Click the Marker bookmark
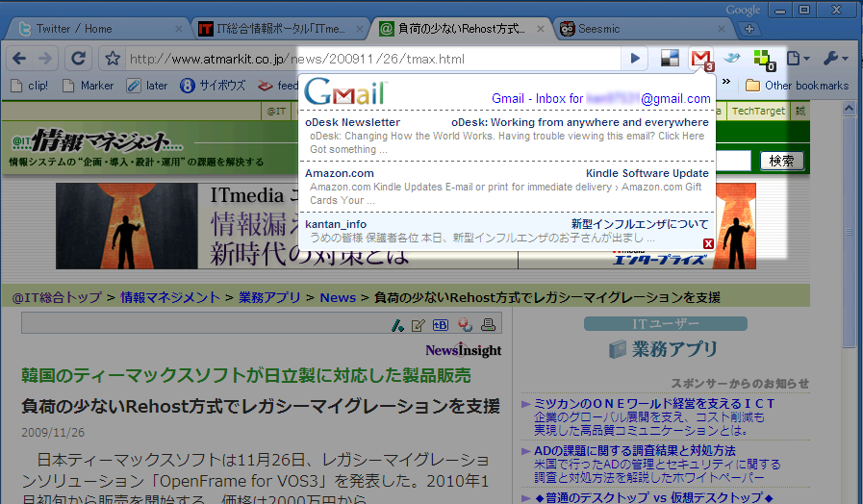This screenshot has height=504, width=863. click(x=89, y=86)
